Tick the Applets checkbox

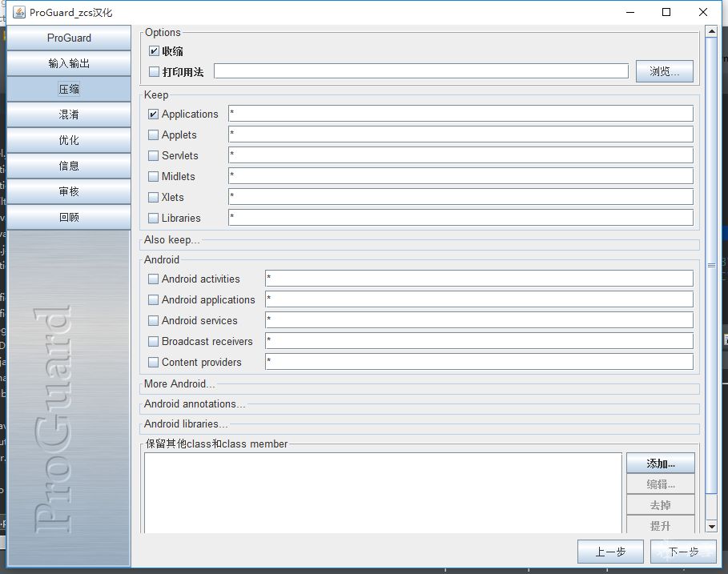click(x=153, y=135)
